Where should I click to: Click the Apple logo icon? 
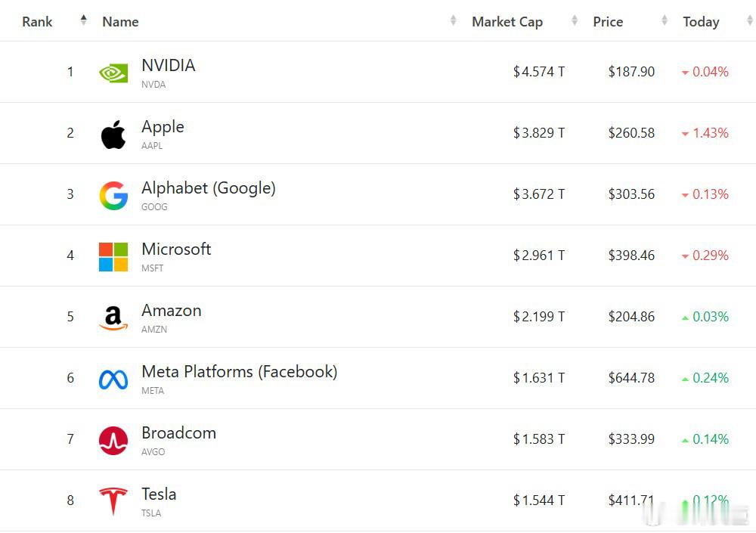tap(113, 135)
